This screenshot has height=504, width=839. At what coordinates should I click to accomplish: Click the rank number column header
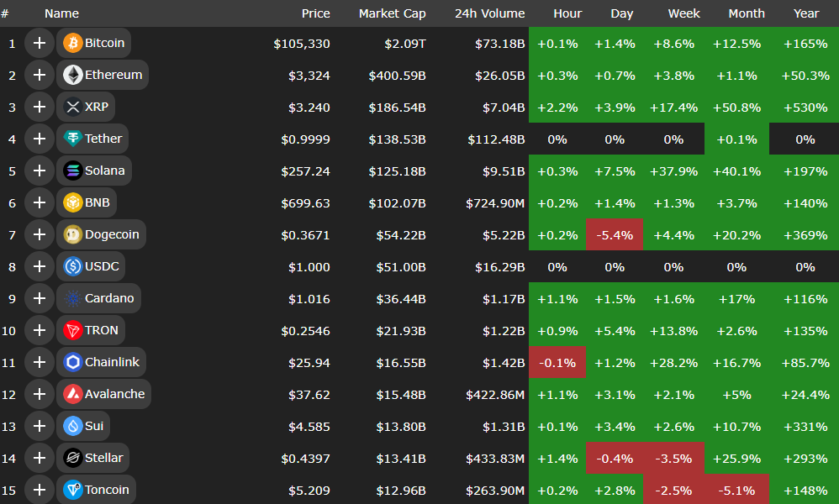(x=5, y=13)
